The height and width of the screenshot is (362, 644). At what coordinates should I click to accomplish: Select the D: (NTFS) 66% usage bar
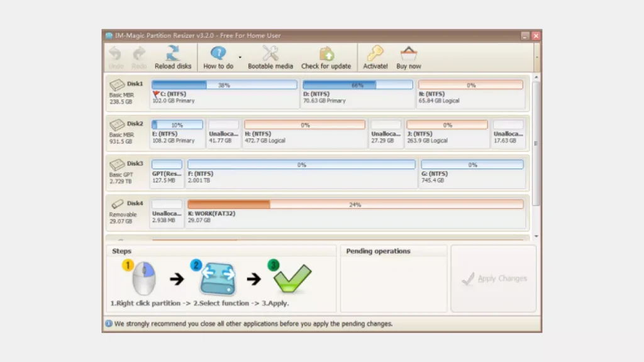(x=358, y=85)
